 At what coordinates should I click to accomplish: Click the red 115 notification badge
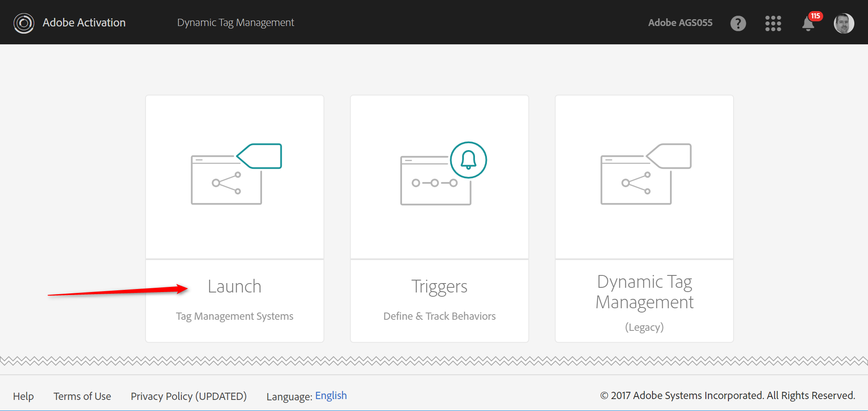point(816,16)
